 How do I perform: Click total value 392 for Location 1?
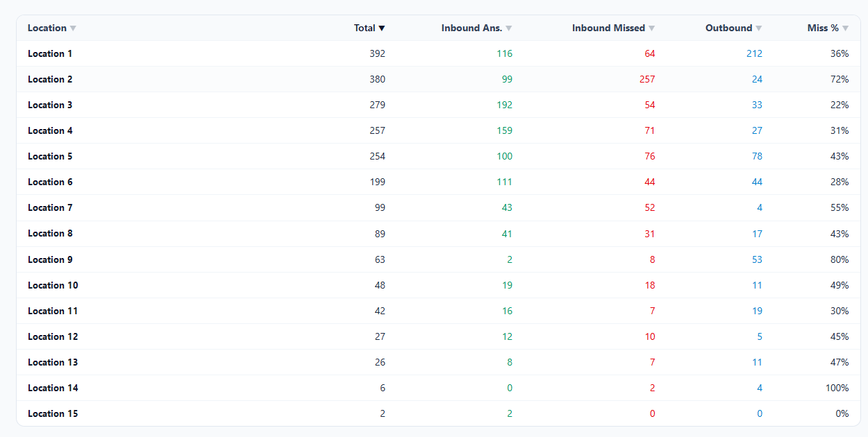[x=377, y=53]
